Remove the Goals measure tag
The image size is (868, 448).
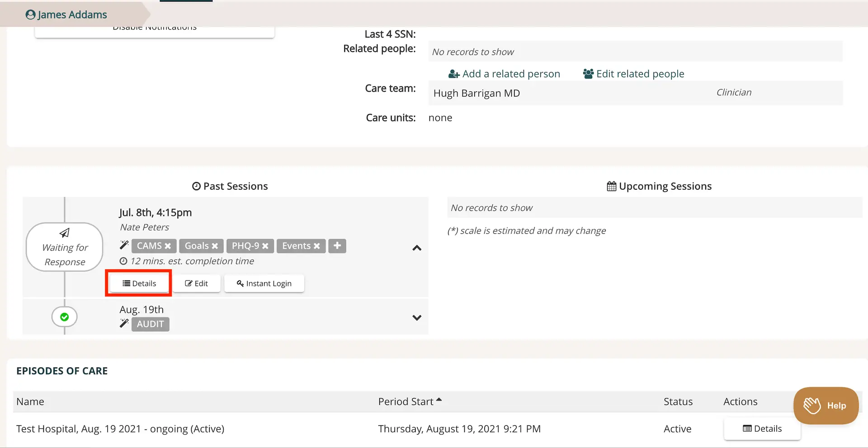point(215,246)
